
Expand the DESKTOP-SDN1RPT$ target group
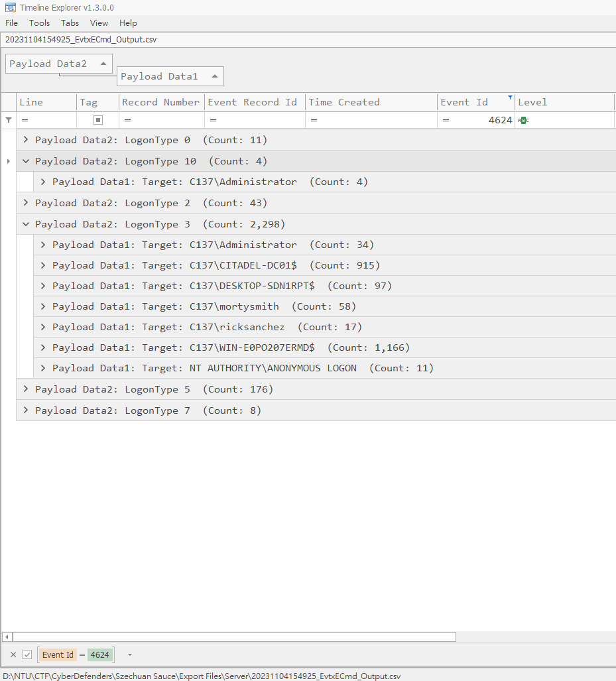[43, 286]
